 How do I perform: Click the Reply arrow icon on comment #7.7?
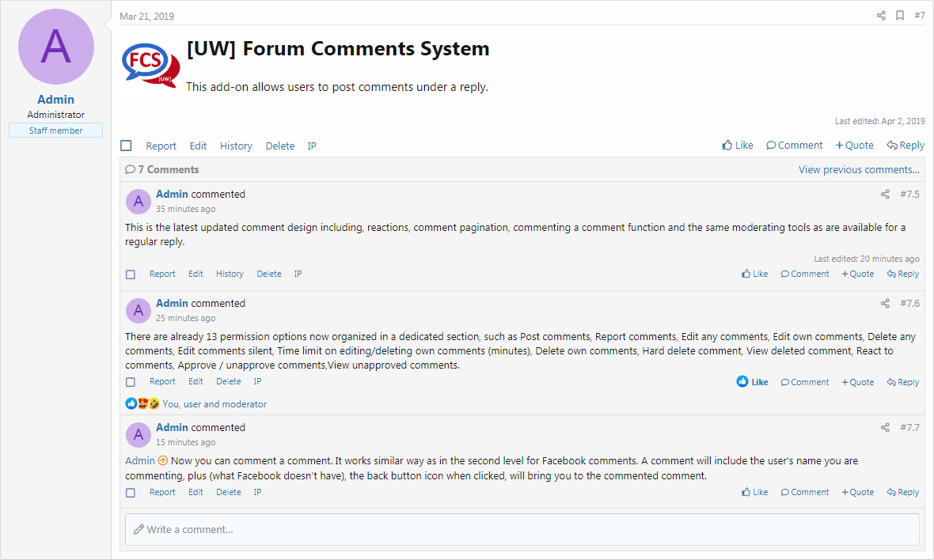coord(892,491)
